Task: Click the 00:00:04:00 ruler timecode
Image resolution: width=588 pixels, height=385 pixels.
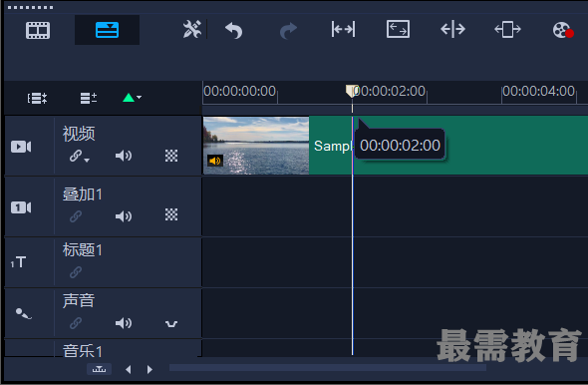Action: click(538, 91)
